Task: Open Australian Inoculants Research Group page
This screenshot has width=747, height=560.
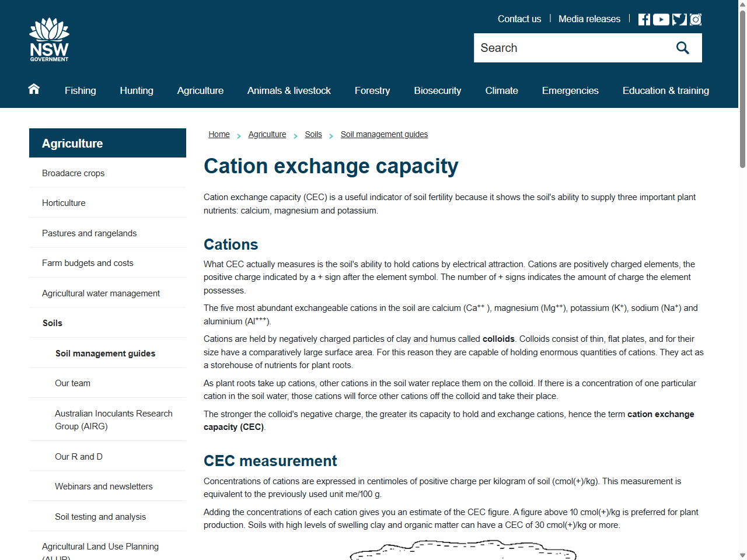Action: click(x=114, y=419)
